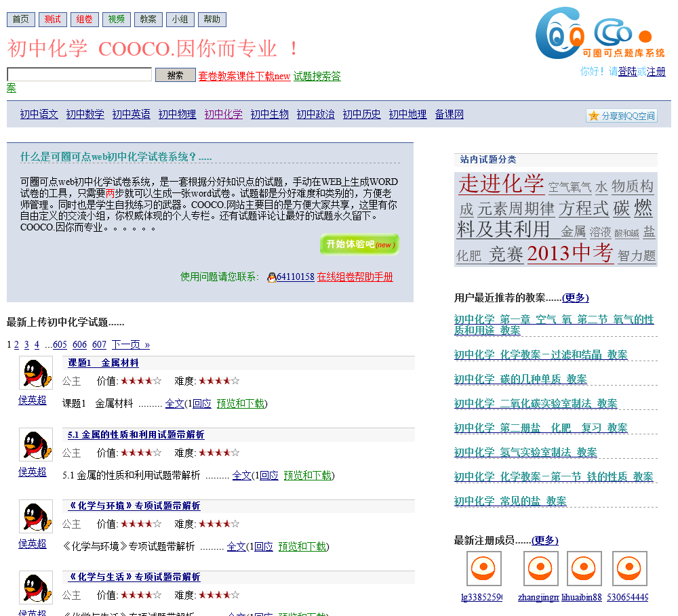The width and height of the screenshot is (678, 616).
Task: Go to page 607 of test list
Action: (99, 344)
